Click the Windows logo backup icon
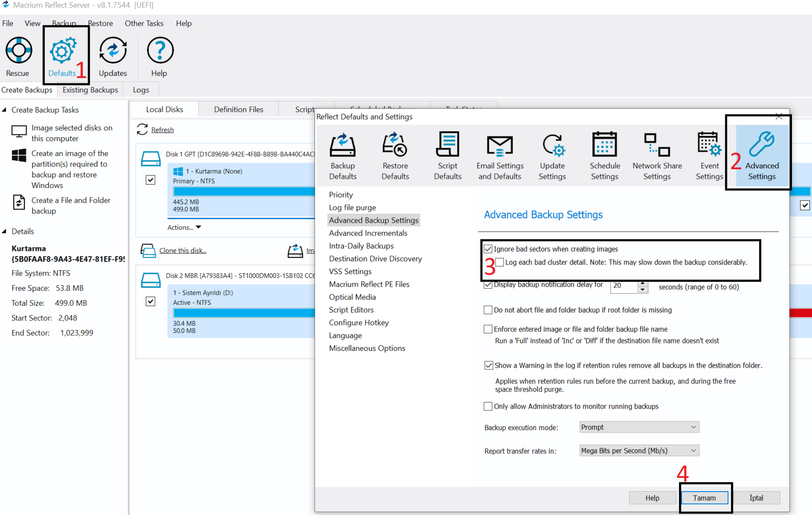Viewport: 812px width, 515px height. (19, 155)
